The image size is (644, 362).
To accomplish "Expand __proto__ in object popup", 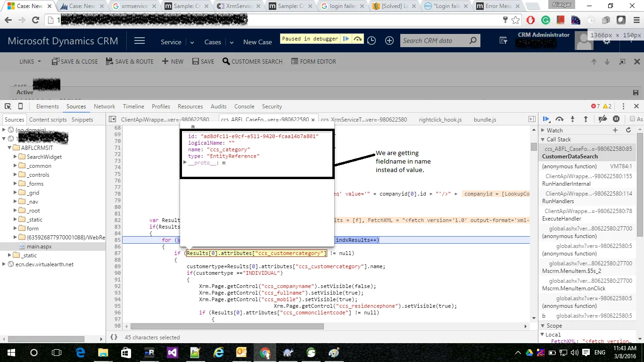I will pyautogui.click(x=185, y=163).
